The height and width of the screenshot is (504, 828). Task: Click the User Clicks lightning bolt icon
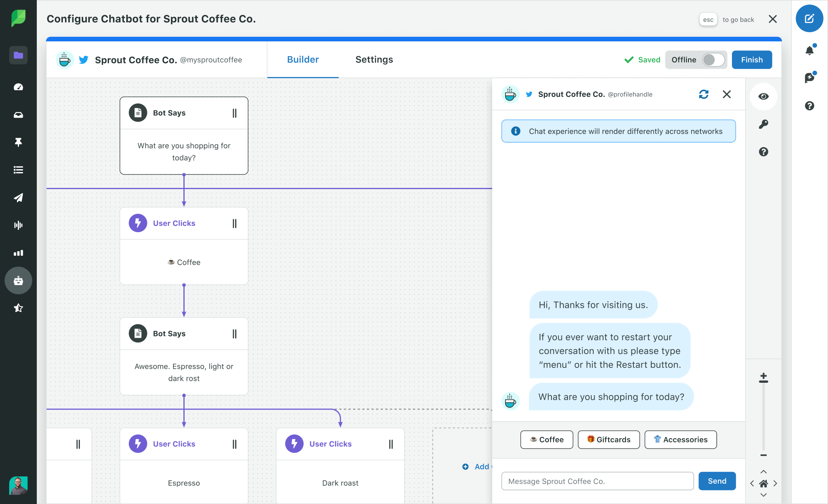tap(137, 223)
